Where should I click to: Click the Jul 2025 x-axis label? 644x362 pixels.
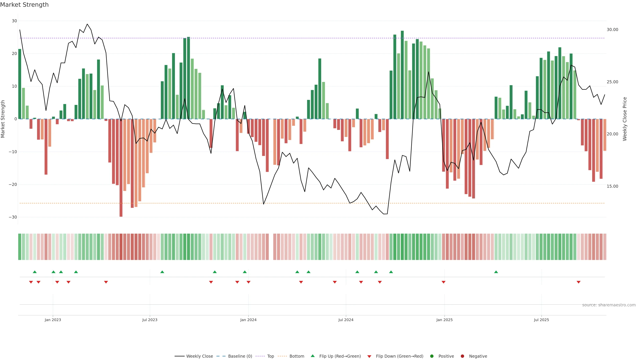[541, 320]
